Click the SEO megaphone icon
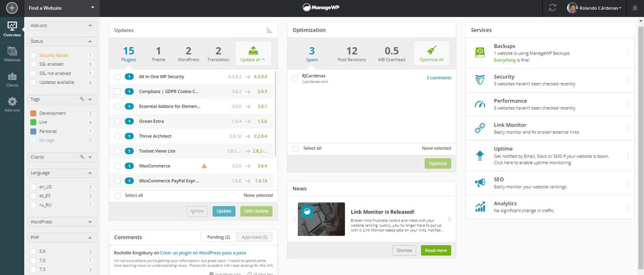This screenshot has width=644, height=275. click(x=479, y=183)
